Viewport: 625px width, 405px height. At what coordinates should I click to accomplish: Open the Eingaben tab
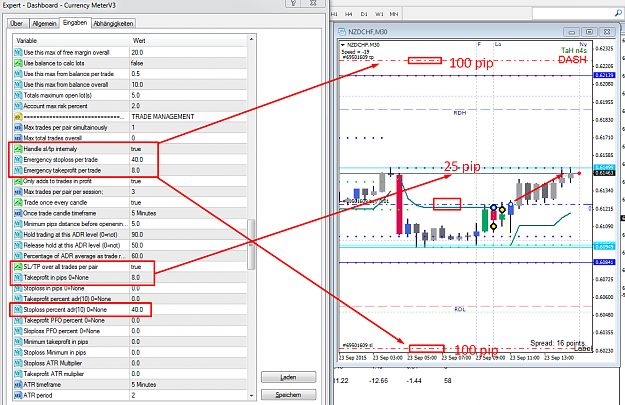pos(75,23)
